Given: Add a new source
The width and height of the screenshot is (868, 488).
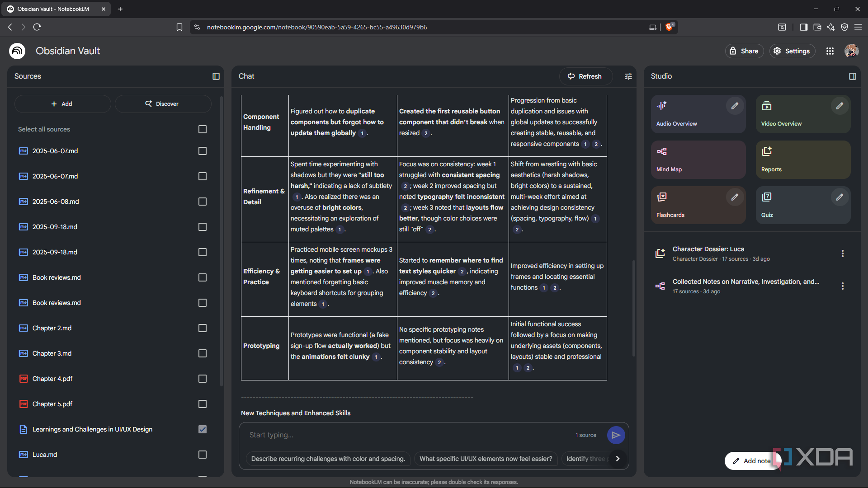Looking at the screenshot, I should point(62,104).
